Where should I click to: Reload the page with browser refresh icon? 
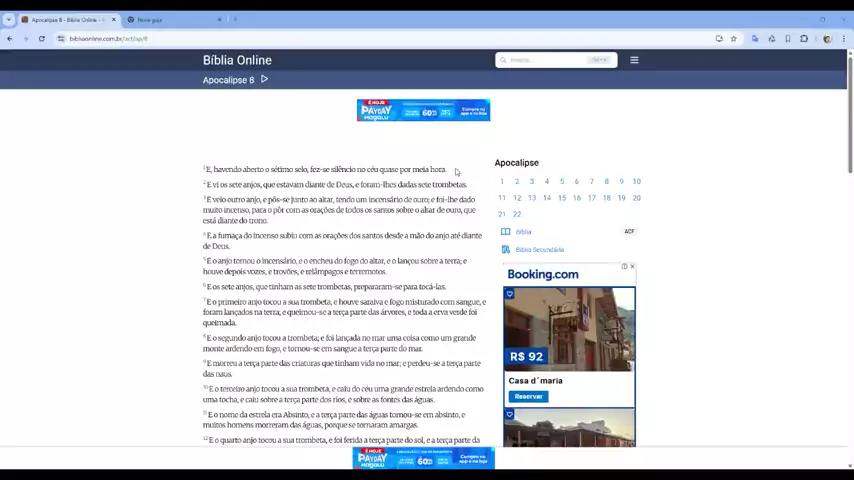[41, 38]
